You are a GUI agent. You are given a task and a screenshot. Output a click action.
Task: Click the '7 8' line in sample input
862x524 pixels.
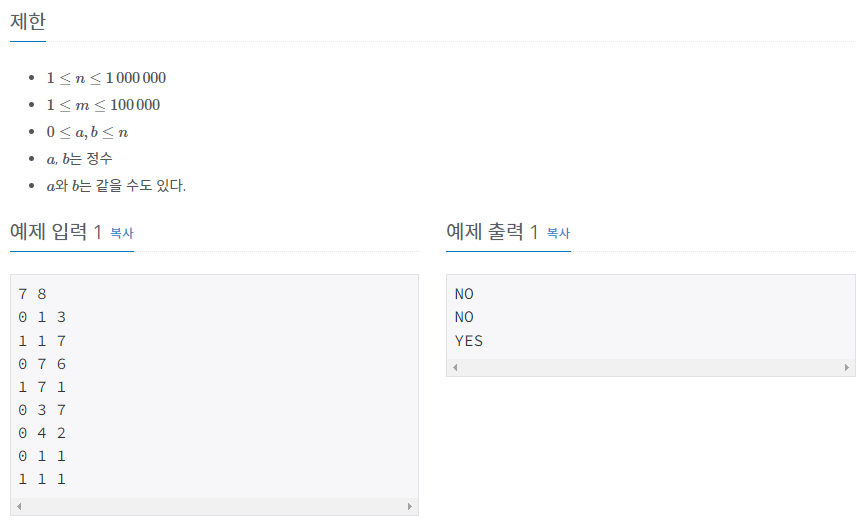coord(32,294)
